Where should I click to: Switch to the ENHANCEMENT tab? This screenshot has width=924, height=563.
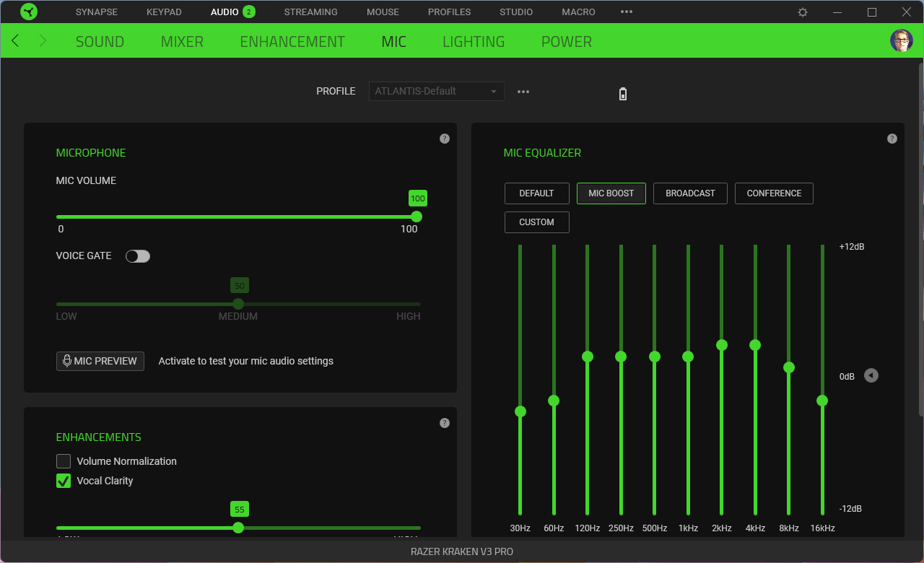[x=292, y=42]
